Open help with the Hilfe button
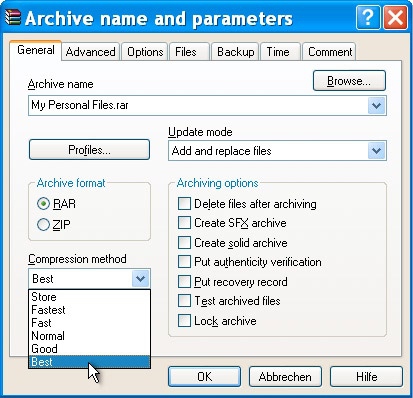Screen dimensions: 413x398 (x=366, y=377)
